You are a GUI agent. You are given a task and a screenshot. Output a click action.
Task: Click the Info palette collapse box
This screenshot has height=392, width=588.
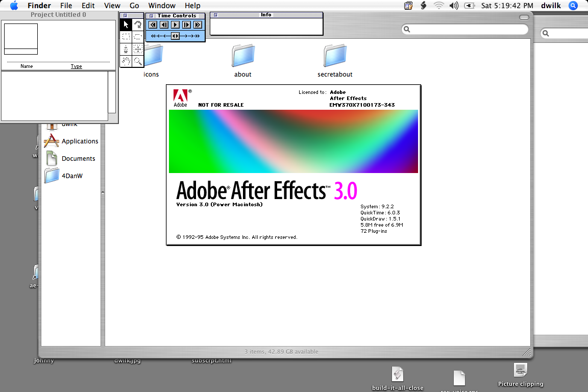click(x=215, y=15)
